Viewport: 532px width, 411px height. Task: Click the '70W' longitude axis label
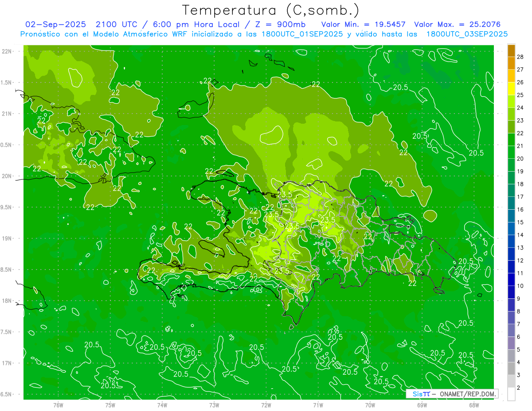[x=370, y=405]
